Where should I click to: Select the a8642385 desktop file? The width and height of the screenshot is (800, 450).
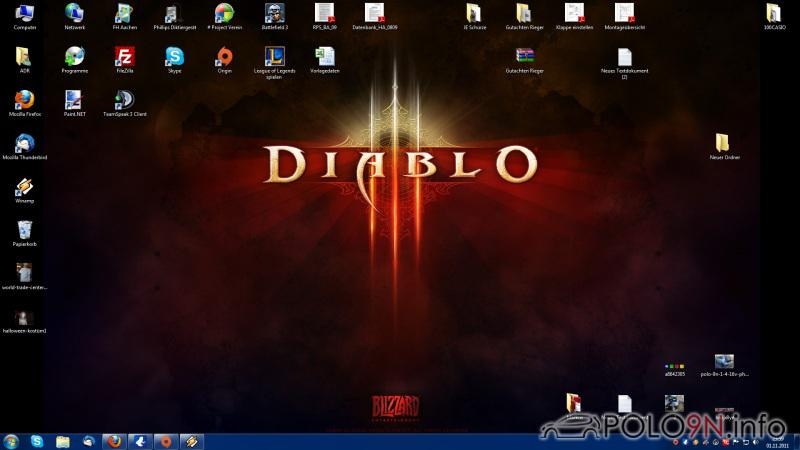click(x=674, y=369)
